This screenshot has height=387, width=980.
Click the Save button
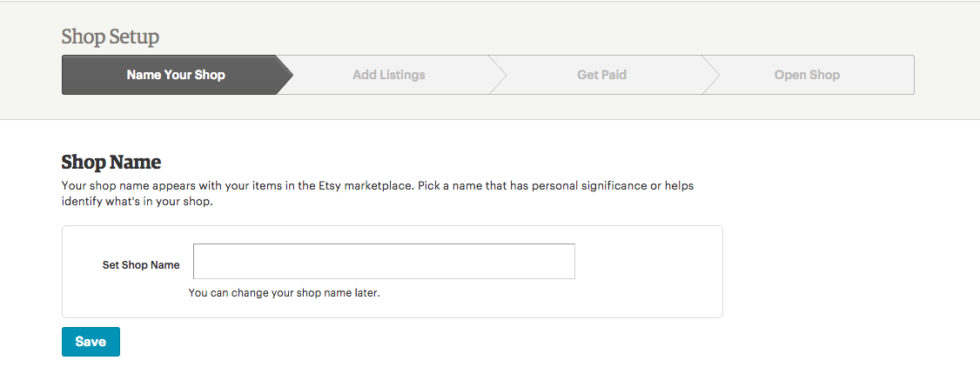click(91, 342)
